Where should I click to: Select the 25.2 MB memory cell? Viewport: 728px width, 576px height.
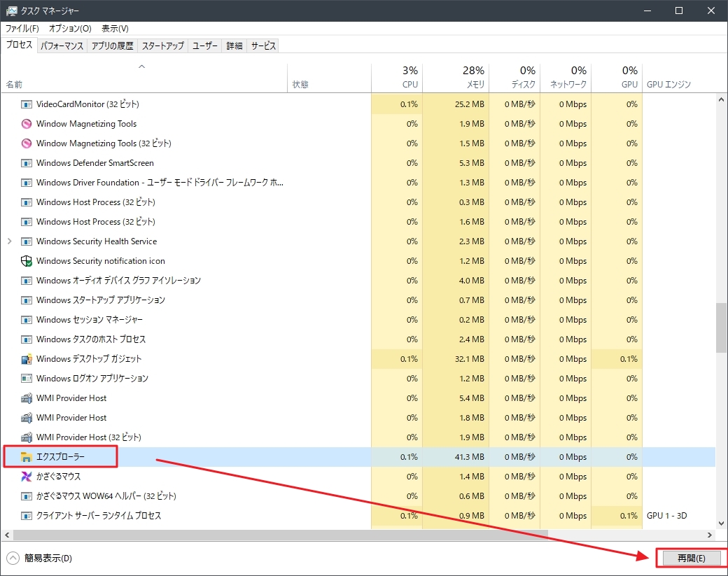(x=456, y=104)
